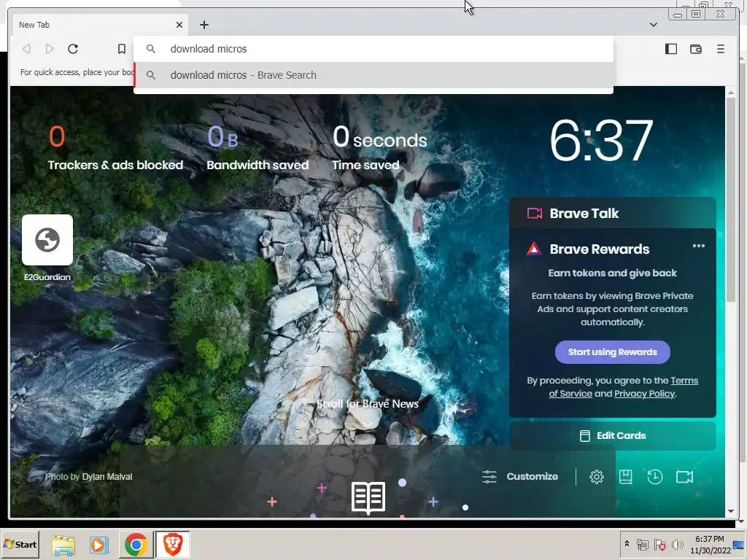Open settings via the gear icon

click(597, 477)
